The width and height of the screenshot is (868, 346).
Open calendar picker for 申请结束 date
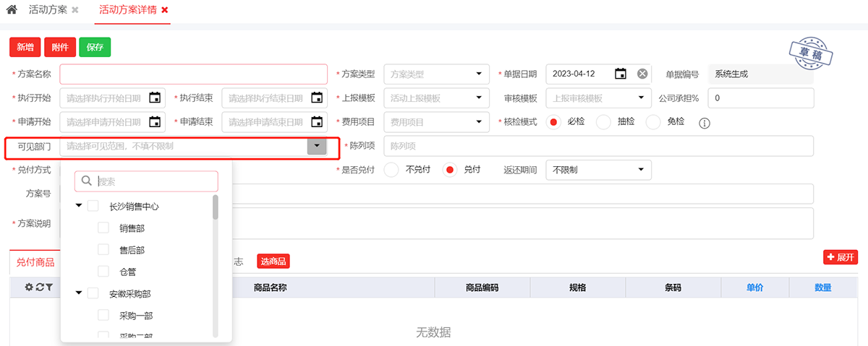(317, 122)
